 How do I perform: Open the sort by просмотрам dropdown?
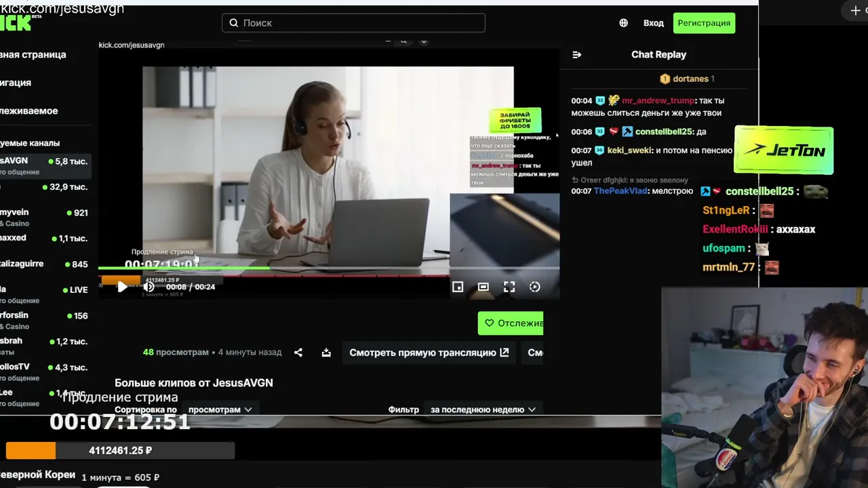pyautogui.click(x=220, y=409)
